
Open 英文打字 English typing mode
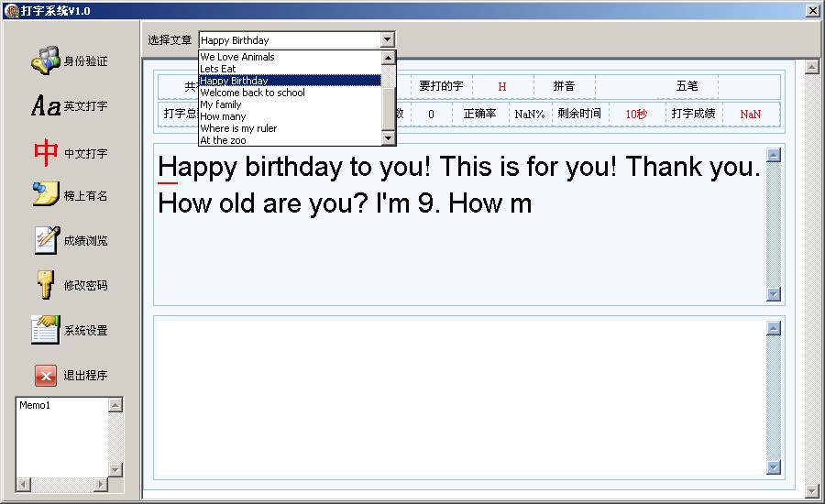coord(46,106)
